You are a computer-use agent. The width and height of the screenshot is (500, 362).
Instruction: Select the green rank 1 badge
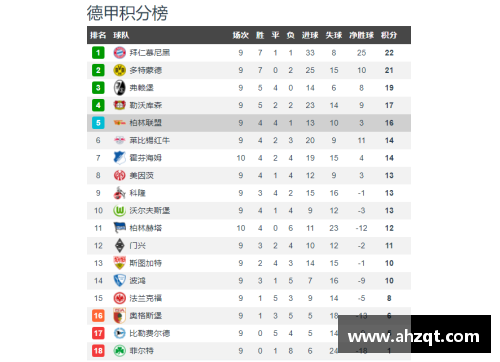[98, 53]
